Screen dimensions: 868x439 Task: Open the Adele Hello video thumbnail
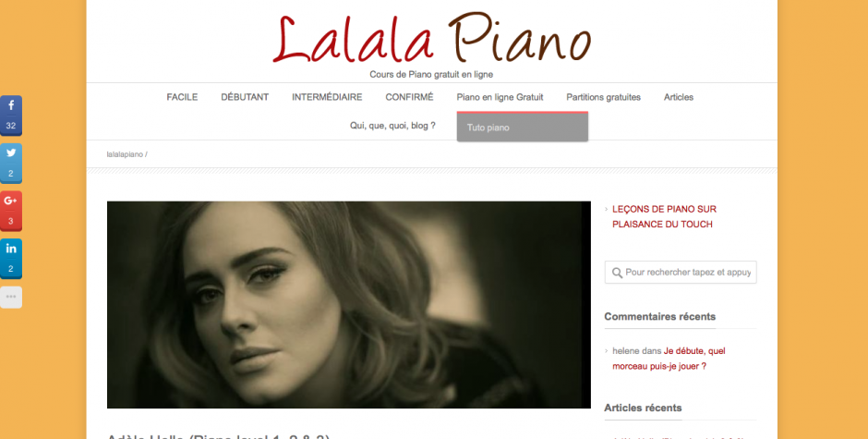[x=349, y=305]
